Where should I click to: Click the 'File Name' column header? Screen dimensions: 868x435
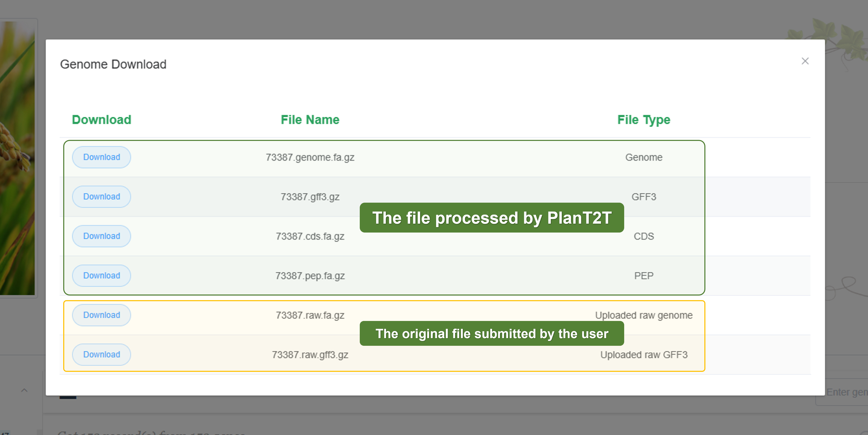tap(310, 120)
